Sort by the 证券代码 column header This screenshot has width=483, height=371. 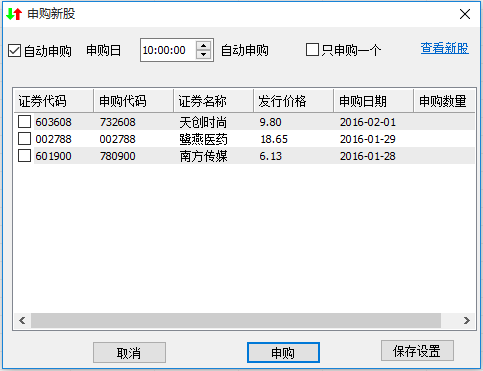[54, 101]
